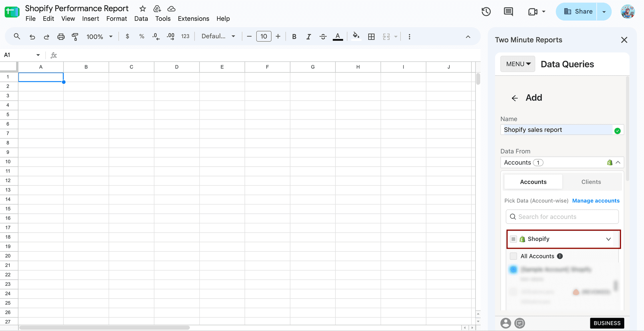
Task: Format as percent
Action: click(x=142, y=36)
